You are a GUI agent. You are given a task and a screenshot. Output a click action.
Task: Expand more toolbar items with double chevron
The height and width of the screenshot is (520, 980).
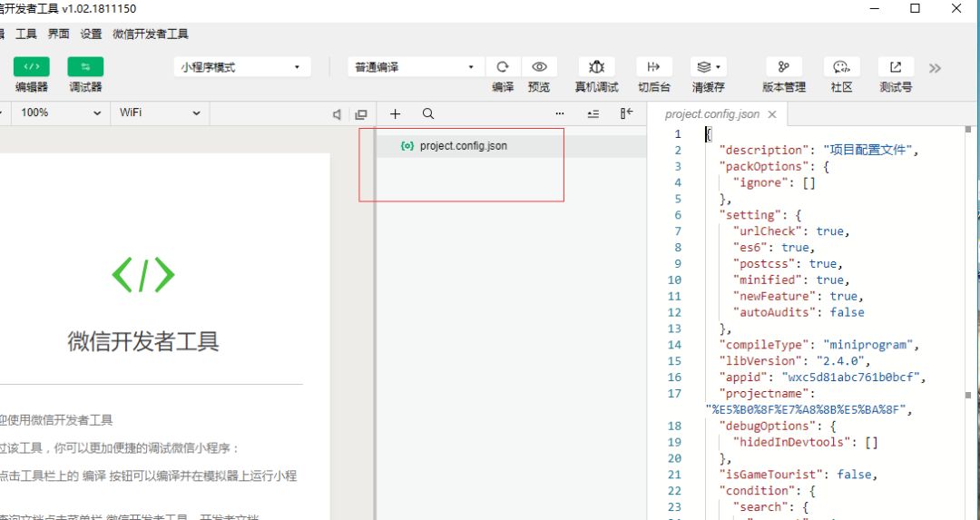[935, 68]
